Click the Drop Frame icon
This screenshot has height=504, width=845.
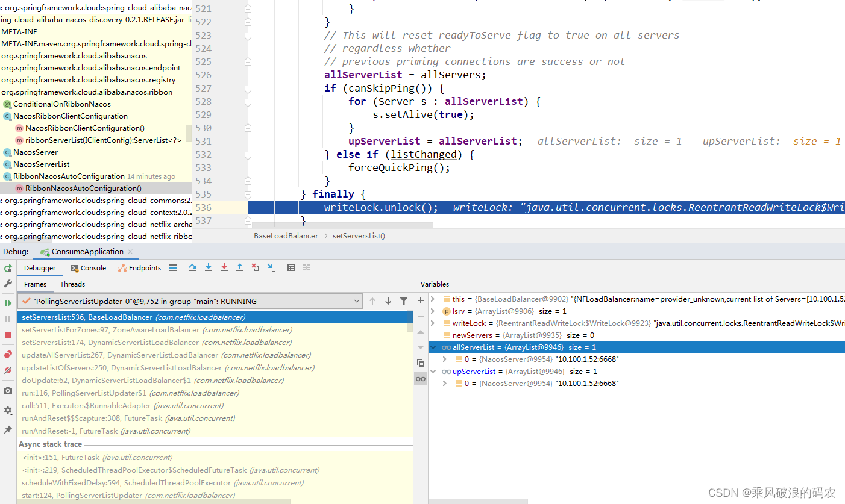point(256,267)
